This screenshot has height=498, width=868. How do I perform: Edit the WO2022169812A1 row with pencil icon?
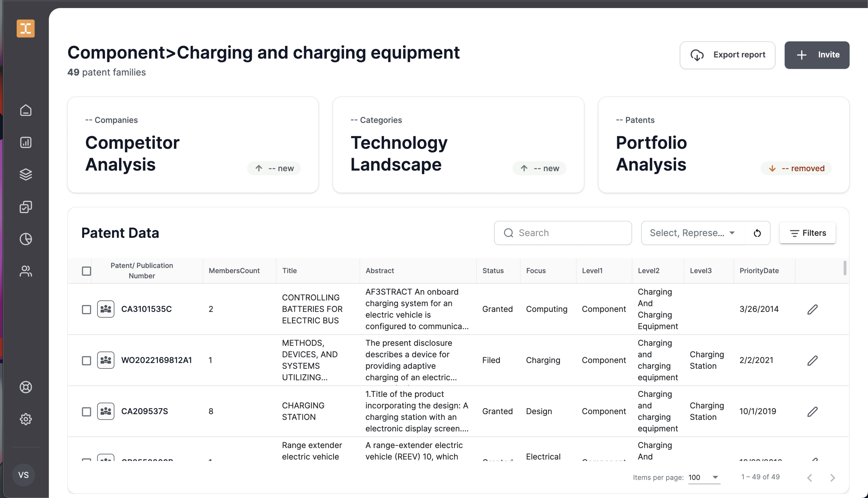(813, 360)
